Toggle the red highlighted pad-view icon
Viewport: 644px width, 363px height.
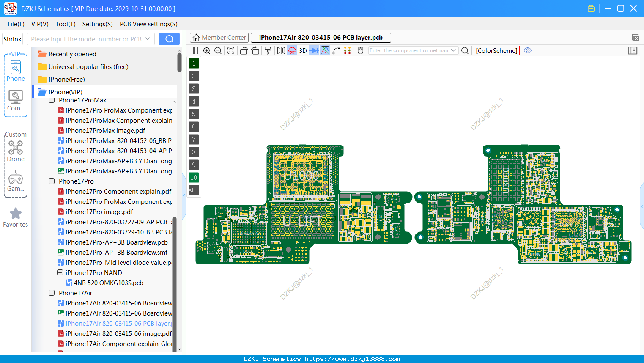tap(292, 50)
